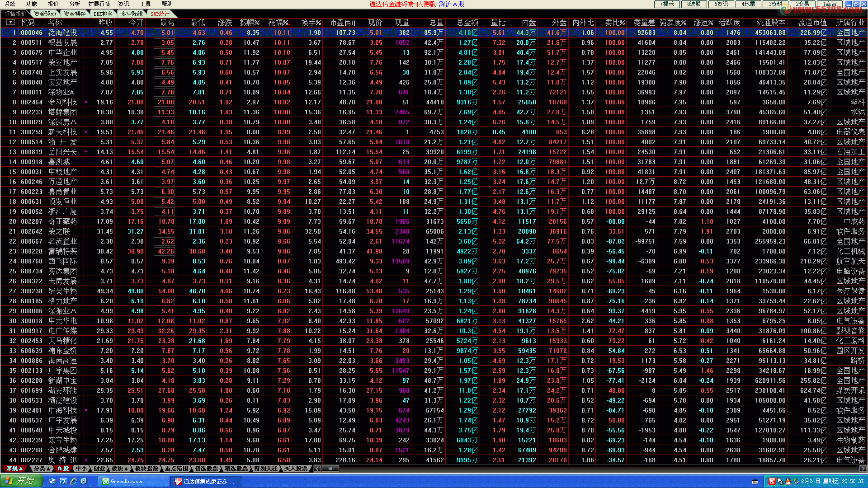Click horizontal scrollbar left arrow
This screenshot has width=868, height=488.
tap(317, 469)
